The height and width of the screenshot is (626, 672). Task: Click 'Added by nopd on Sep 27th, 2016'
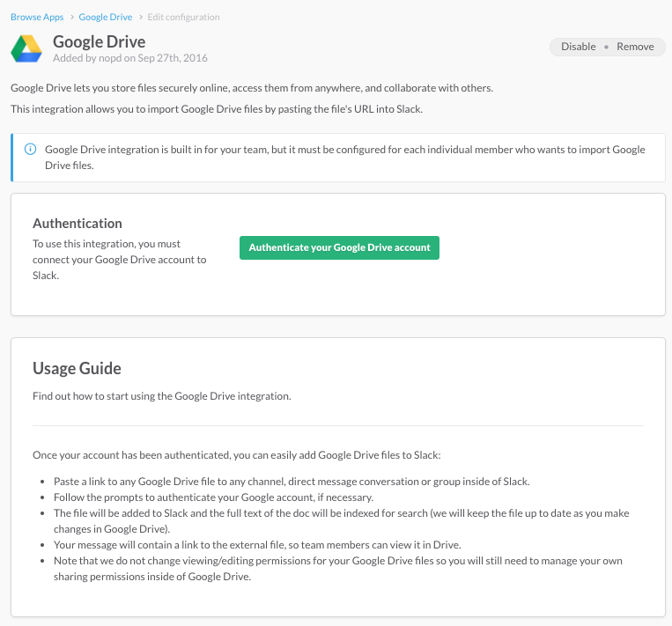coord(130,58)
